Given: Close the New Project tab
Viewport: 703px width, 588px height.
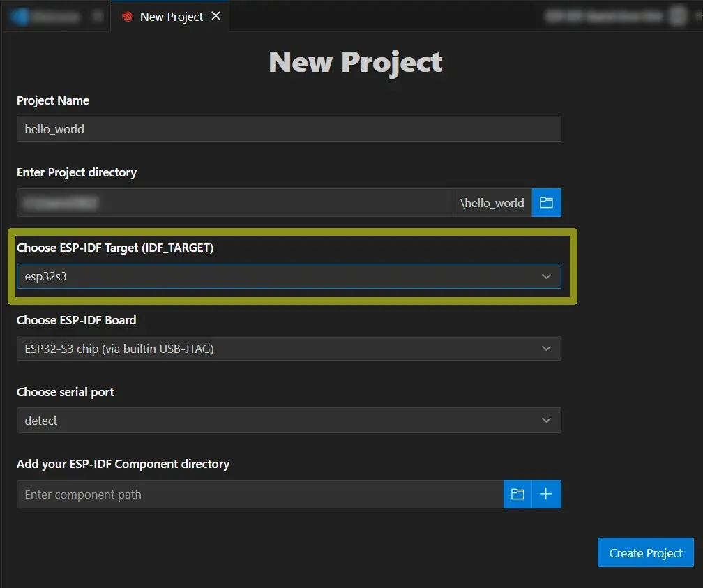Looking at the screenshot, I should (216, 16).
